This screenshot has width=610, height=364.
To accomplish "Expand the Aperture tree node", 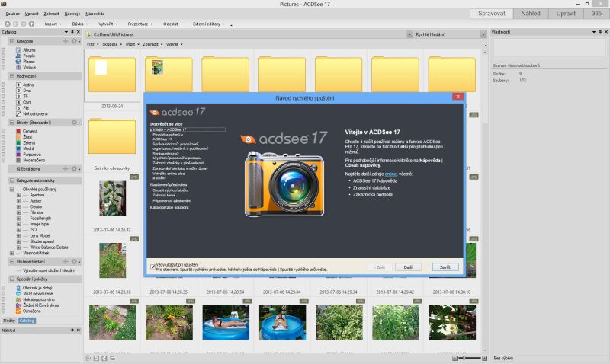I will click(18, 195).
